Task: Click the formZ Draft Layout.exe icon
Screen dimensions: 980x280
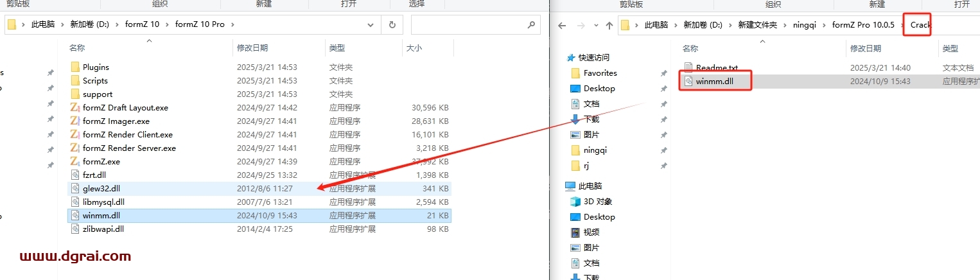Action: [74, 107]
